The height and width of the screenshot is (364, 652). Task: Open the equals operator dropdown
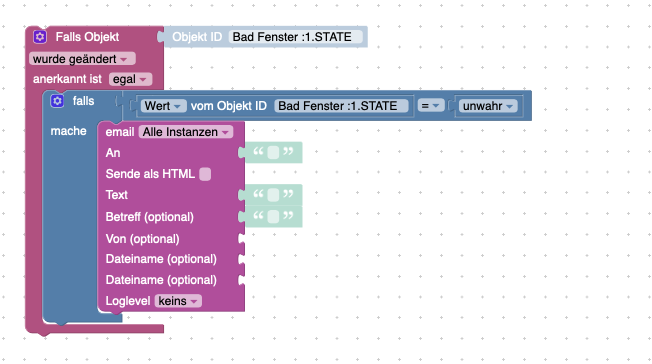click(x=430, y=106)
